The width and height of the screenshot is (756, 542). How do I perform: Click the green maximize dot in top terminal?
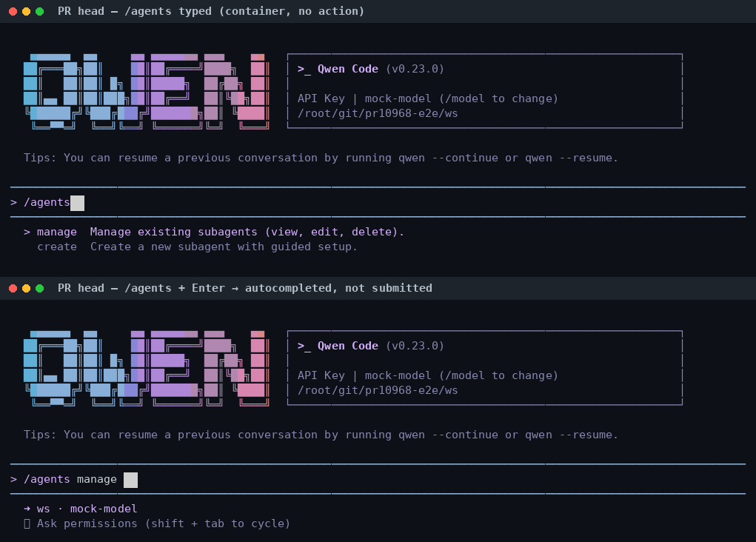tap(40, 12)
